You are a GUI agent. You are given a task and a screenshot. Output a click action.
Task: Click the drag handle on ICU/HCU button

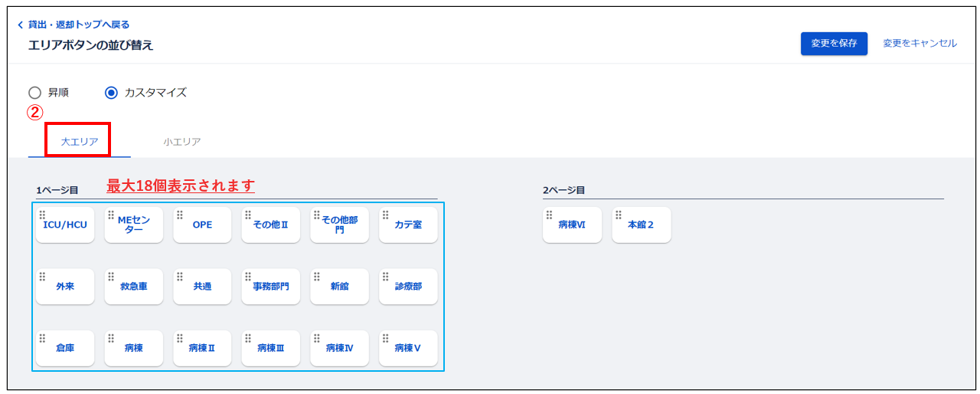pyautogui.click(x=43, y=215)
